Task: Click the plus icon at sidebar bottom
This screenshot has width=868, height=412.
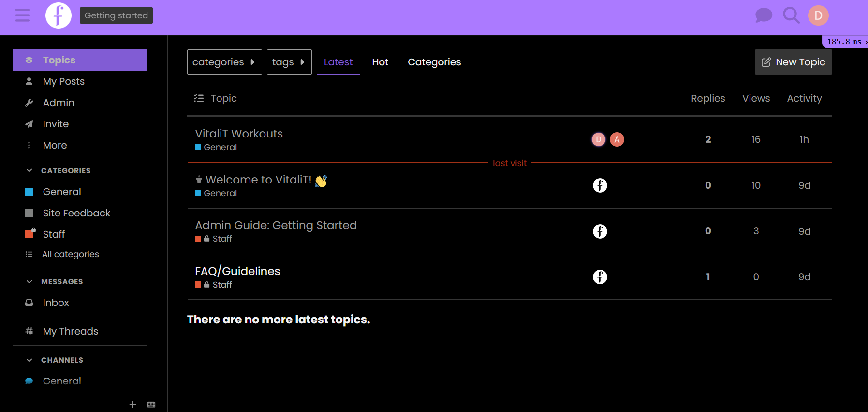Action: pos(133,404)
